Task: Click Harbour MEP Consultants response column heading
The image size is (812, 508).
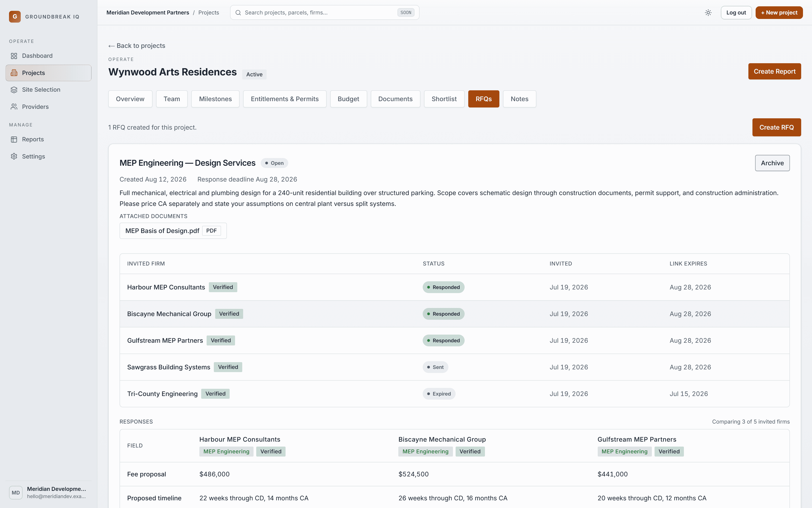Action: (x=240, y=439)
